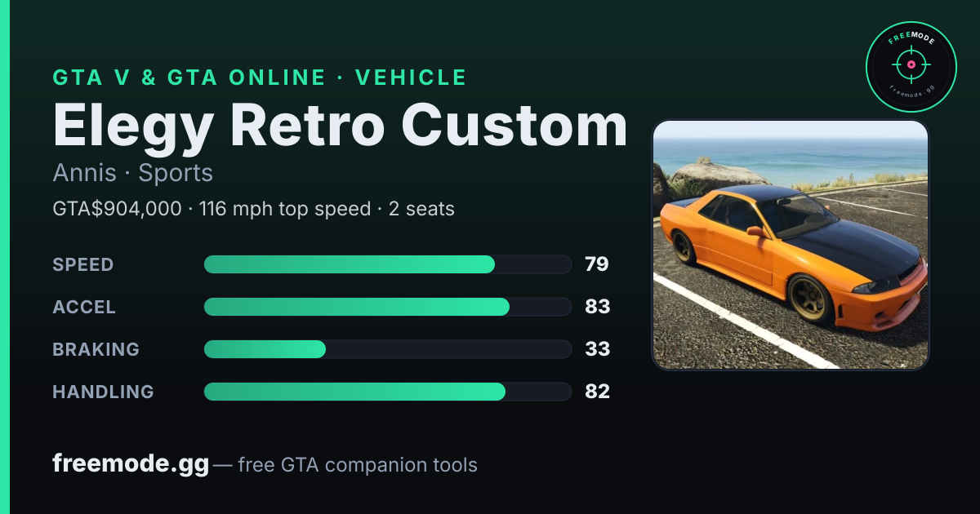Screen dimensions: 980x514
Task: Click the BRAKING stat bar
Action: [x=387, y=349]
